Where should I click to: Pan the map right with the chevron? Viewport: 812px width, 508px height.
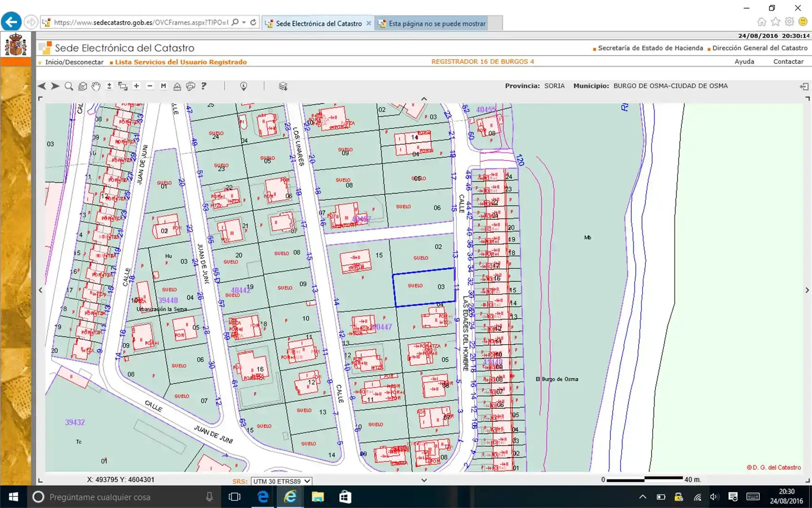(807, 290)
